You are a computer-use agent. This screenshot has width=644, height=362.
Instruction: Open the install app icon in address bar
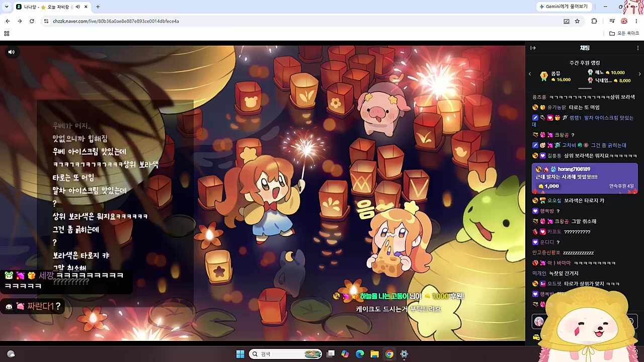click(567, 21)
